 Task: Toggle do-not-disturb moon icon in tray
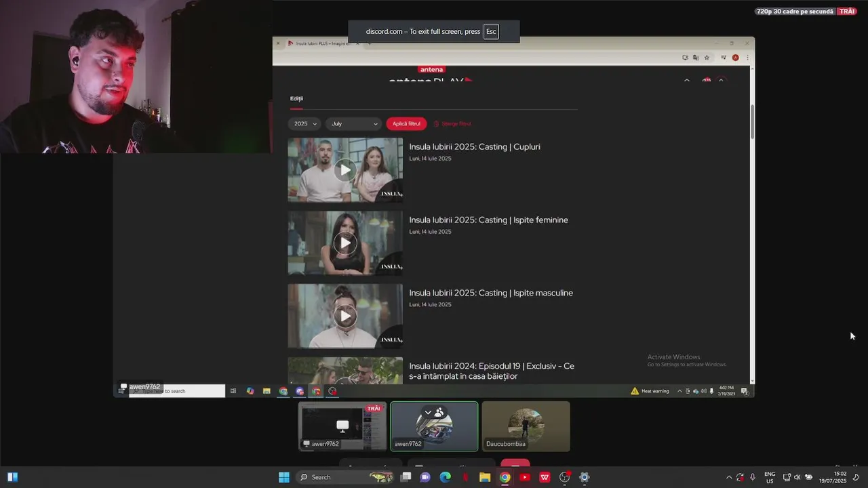pos(856,477)
